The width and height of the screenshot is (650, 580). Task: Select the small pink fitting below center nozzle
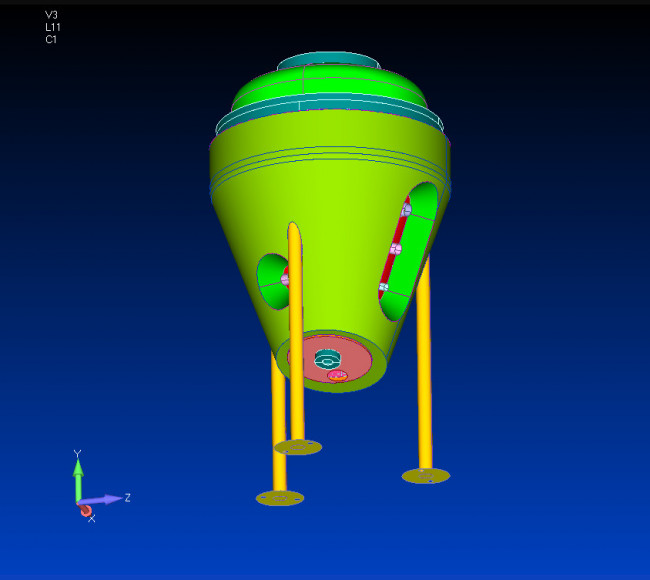[x=339, y=376]
